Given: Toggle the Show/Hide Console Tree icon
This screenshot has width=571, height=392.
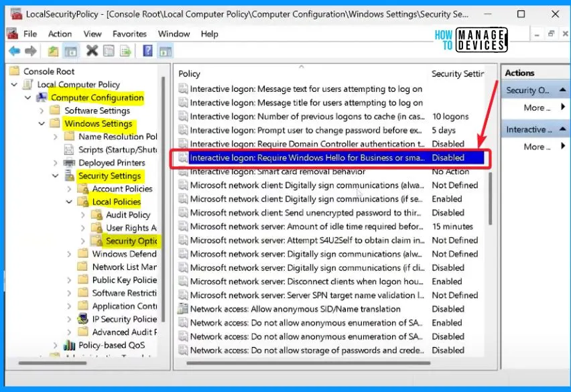Looking at the screenshot, I should coord(70,51).
